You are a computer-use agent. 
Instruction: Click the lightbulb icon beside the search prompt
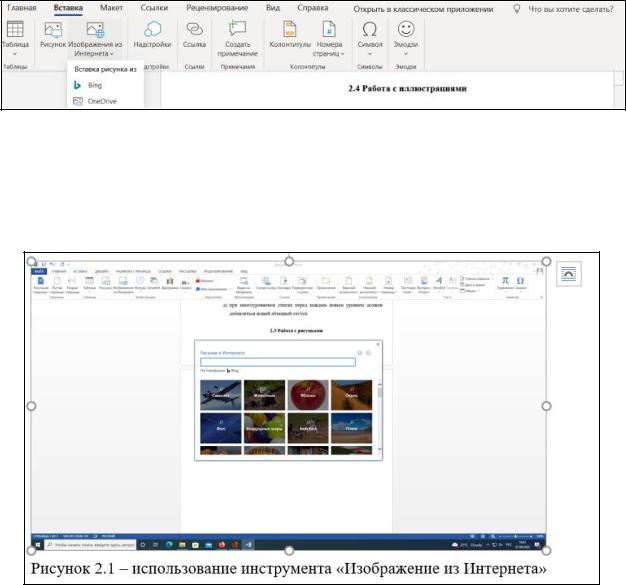516,9
